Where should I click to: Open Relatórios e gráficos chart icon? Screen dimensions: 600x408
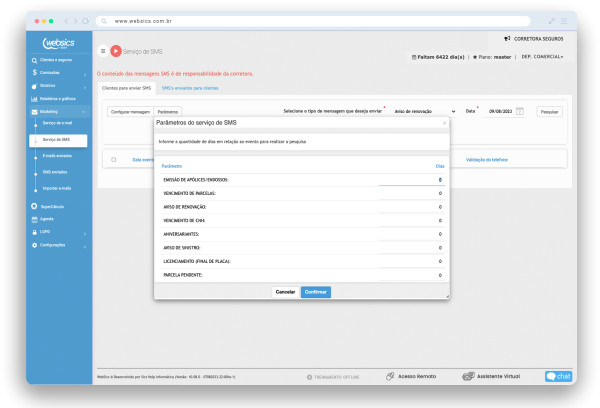pos(34,99)
